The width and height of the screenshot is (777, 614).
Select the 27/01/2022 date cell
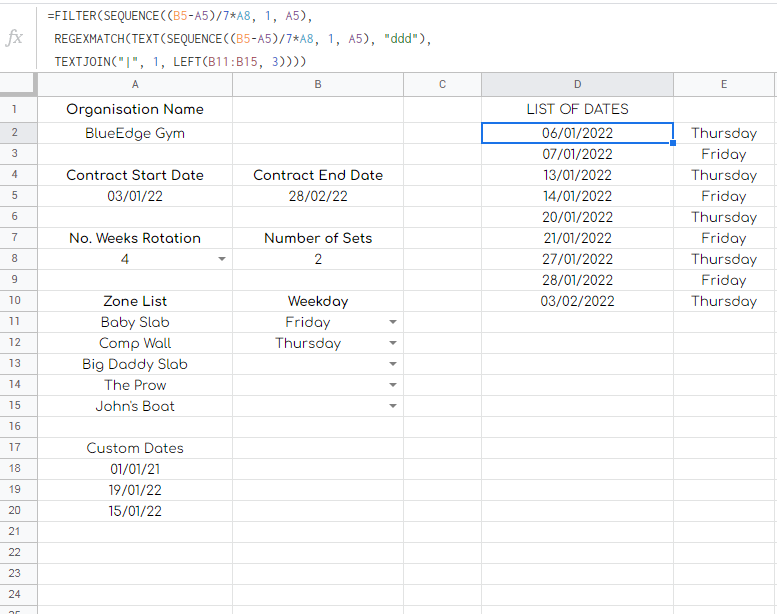pos(577,259)
